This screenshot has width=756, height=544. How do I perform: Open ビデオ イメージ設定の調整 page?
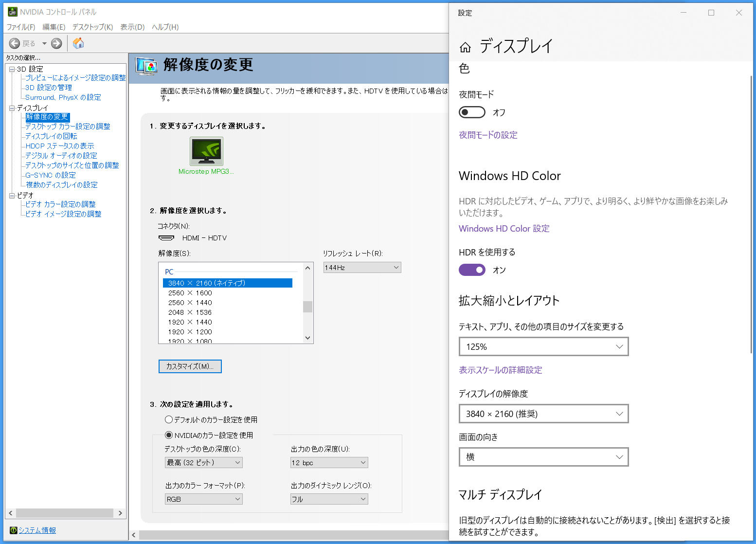coord(63,214)
